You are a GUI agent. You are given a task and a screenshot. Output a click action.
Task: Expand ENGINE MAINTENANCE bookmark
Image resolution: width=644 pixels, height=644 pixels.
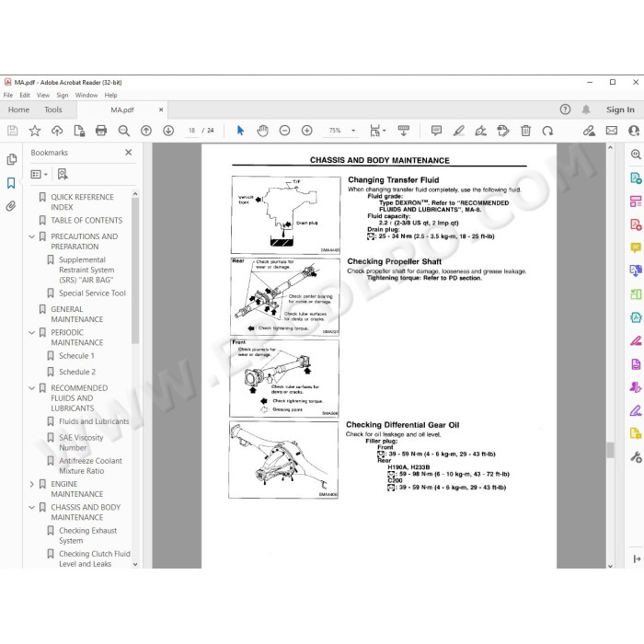pyautogui.click(x=31, y=484)
